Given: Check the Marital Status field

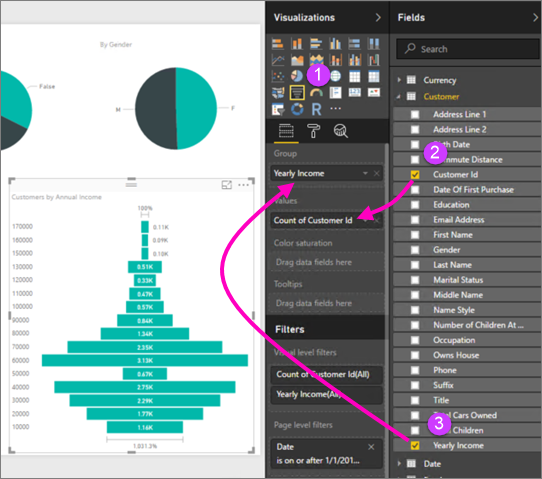Looking at the screenshot, I should tap(415, 280).
